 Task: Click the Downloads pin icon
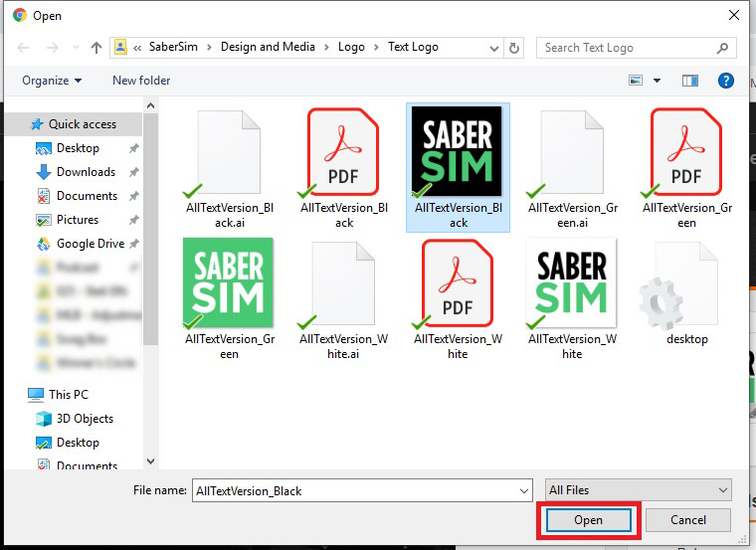point(133,172)
